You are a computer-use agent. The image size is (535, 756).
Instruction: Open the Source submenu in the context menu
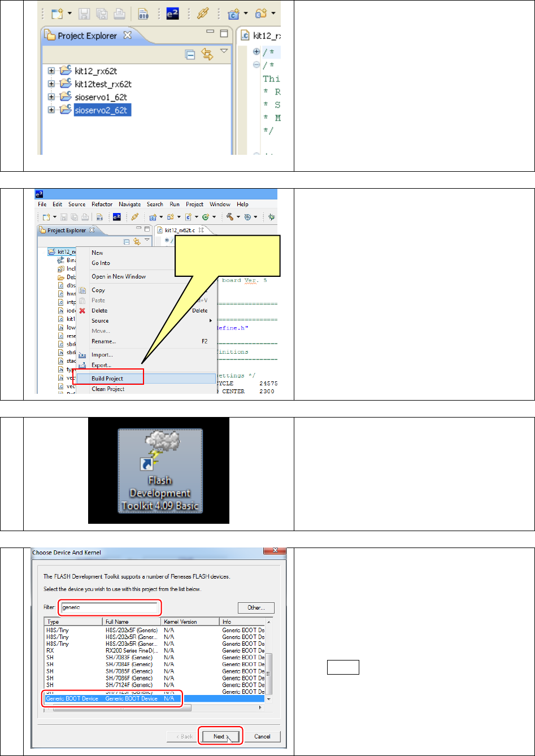(x=146, y=320)
